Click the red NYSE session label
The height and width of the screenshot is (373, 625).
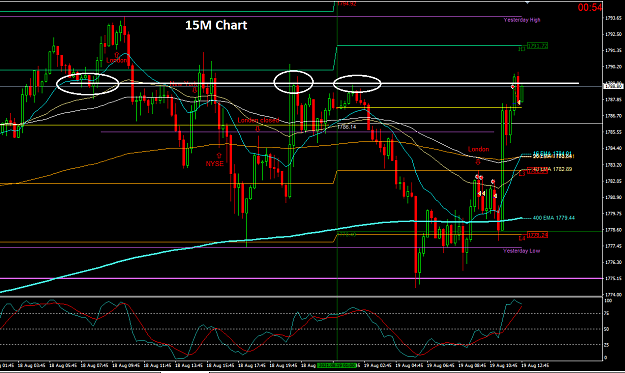(214, 163)
